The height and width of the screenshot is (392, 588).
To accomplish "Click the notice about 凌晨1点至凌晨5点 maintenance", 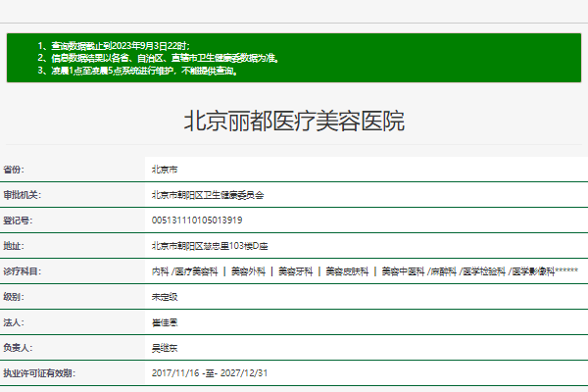I will [137, 71].
